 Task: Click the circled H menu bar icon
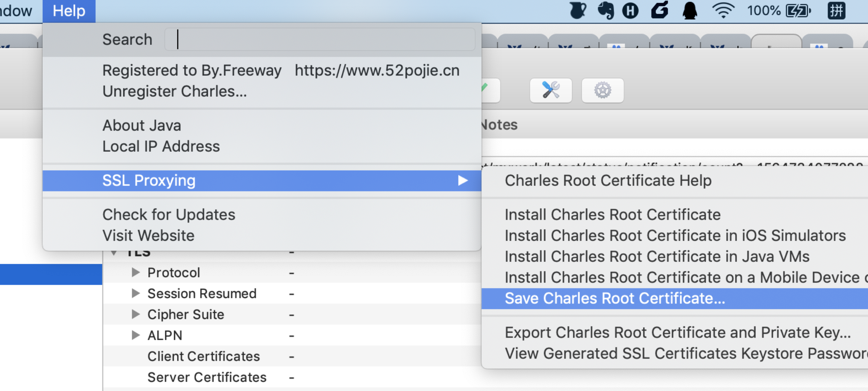click(x=630, y=10)
